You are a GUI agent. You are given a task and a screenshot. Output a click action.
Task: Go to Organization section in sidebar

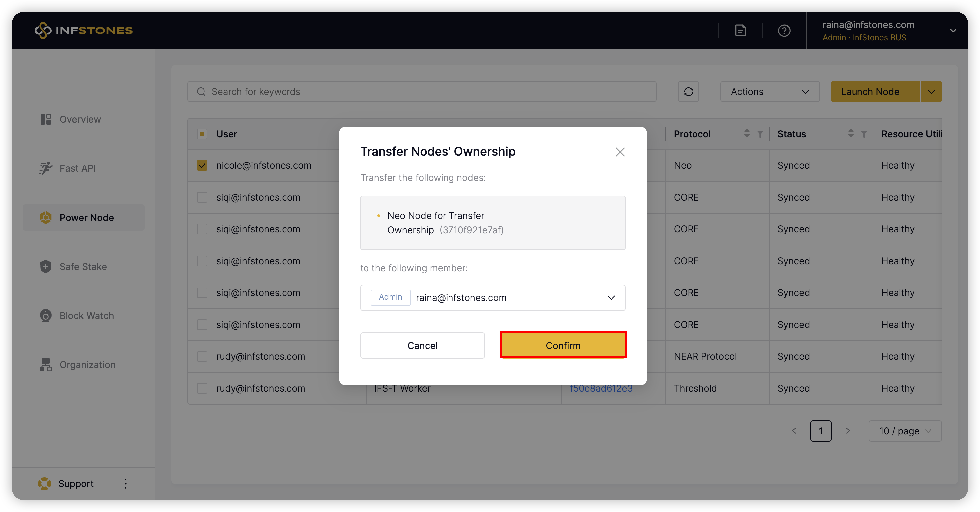(x=87, y=365)
